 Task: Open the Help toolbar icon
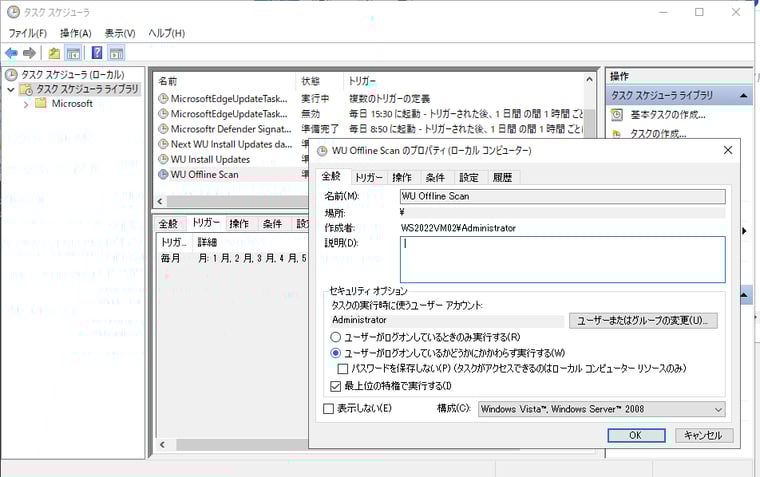point(97,52)
